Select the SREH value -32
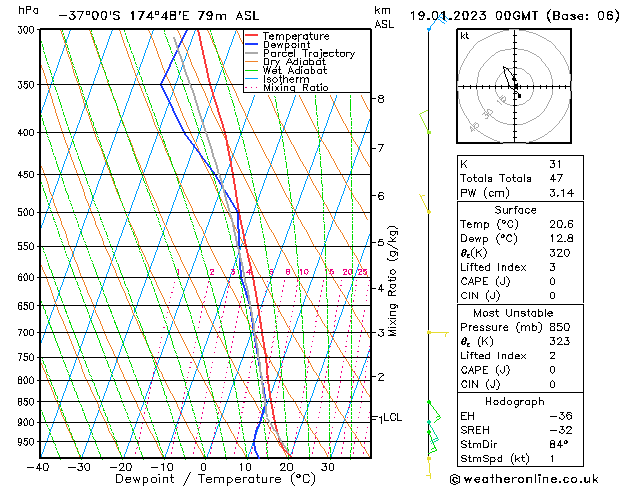629x486 pixels. pos(561,430)
